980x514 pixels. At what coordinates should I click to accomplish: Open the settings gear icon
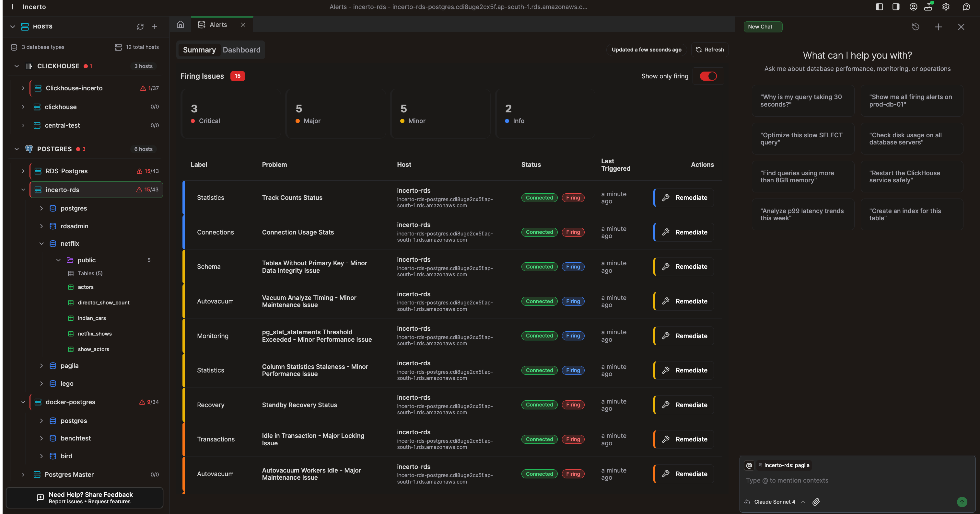[x=946, y=7]
